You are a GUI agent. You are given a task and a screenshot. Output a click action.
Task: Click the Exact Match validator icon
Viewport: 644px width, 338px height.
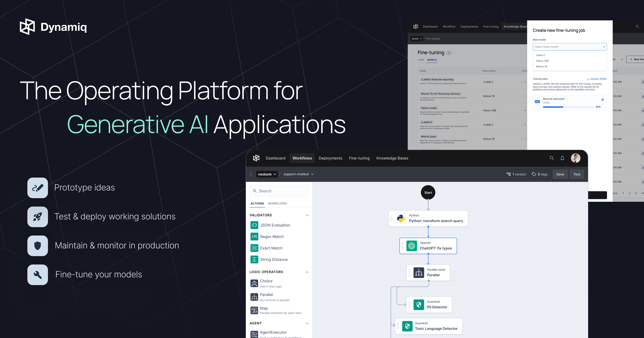(x=254, y=248)
